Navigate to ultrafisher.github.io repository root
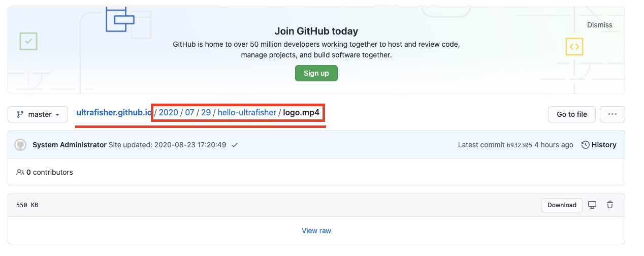This screenshot has width=644, height=256. 113,112
